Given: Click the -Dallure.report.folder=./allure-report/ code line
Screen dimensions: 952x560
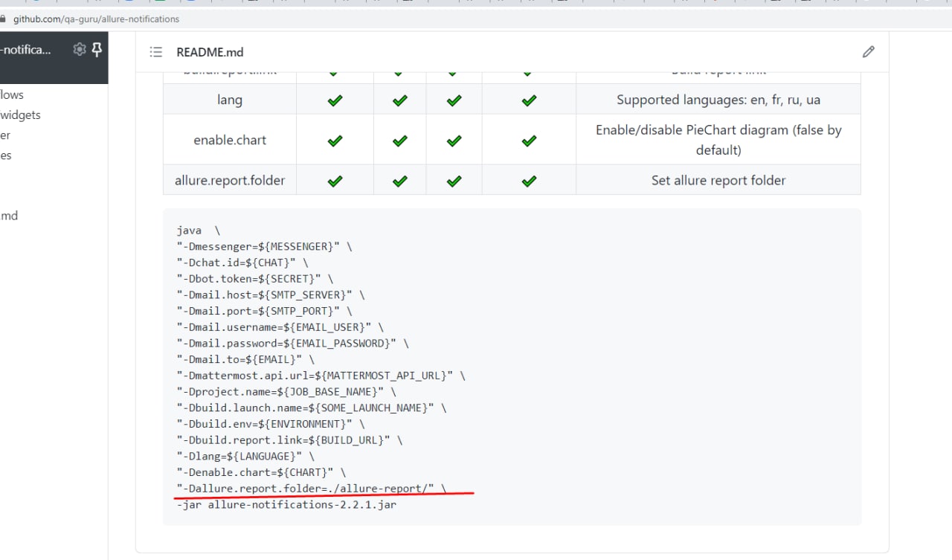Looking at the screenshot, I should pos(312,488).
